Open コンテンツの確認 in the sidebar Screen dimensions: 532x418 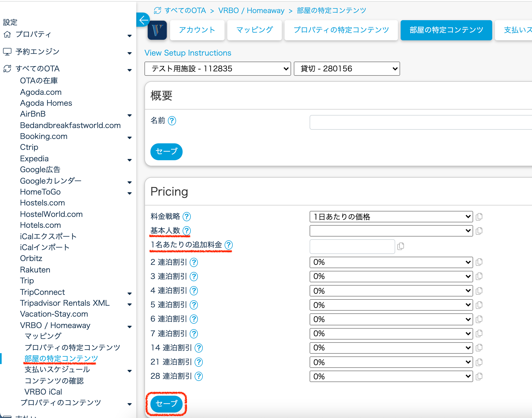click(x=54, y=381)
